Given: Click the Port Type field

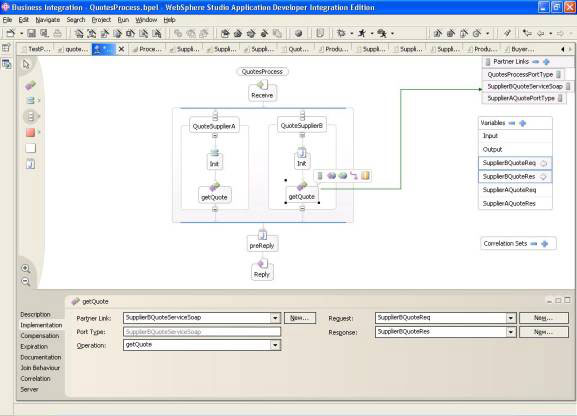Looking at the screenshot, I should click(x=202, y=332).
